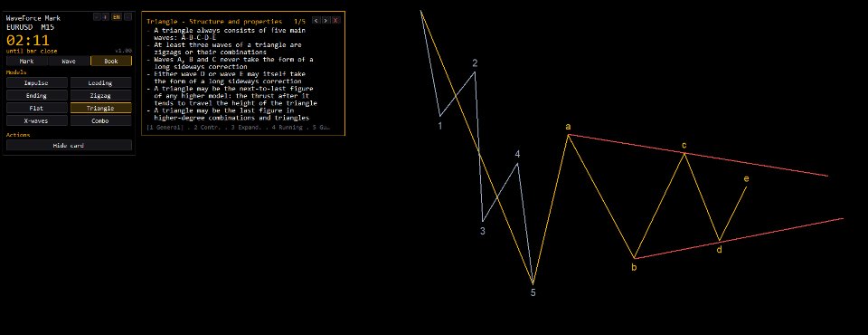The height and width of the screenshot is (335, 868).
Task: Select wave label '3' on the chart
Action: (483, 231)
